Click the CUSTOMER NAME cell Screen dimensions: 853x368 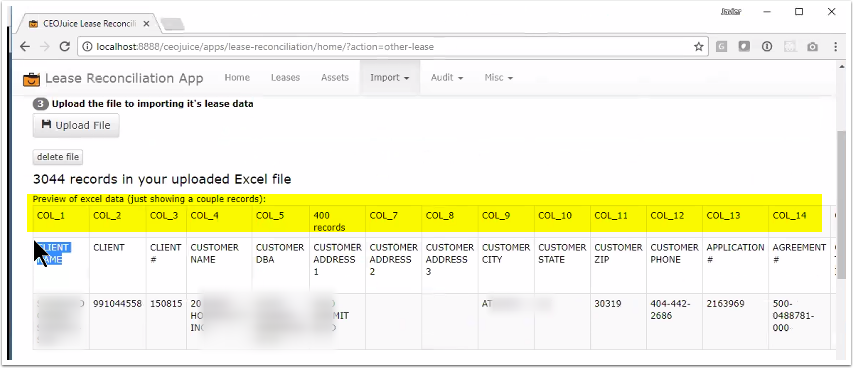[219, 265]
